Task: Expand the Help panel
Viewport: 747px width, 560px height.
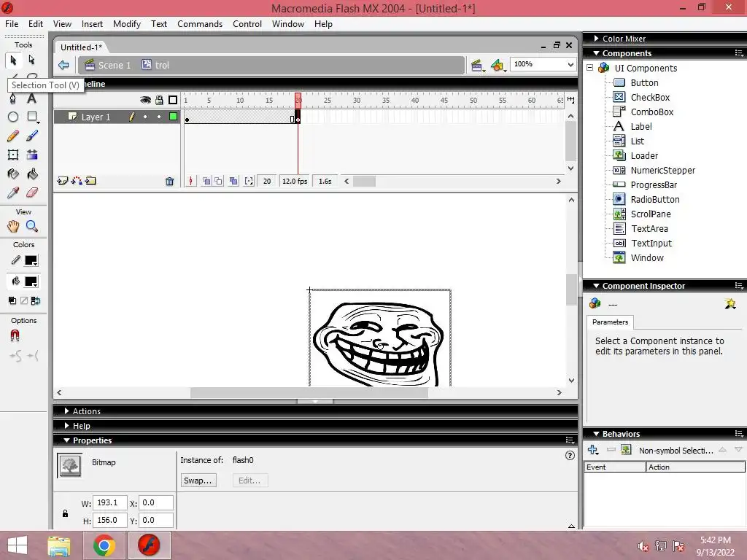Action: pos(66,426)
